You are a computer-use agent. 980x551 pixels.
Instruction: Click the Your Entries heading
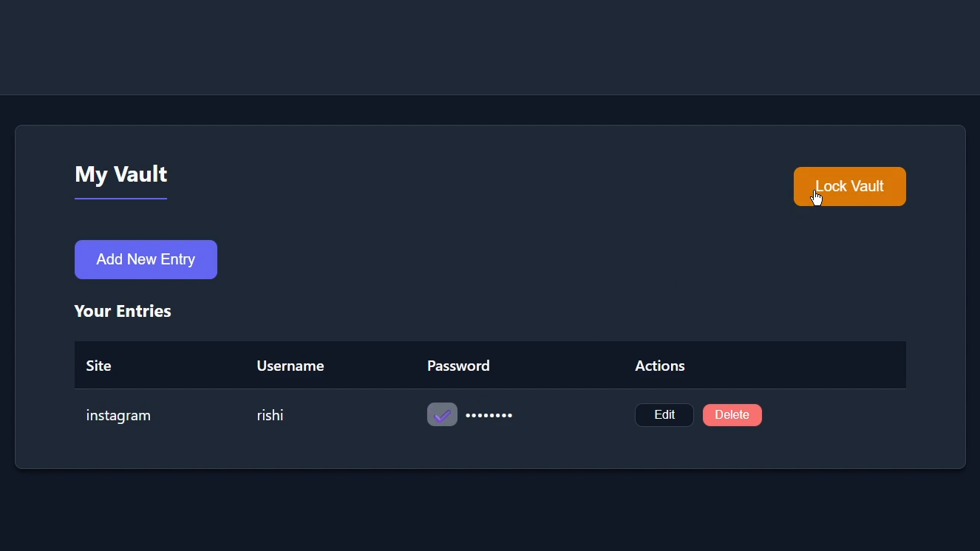[123, 312]
